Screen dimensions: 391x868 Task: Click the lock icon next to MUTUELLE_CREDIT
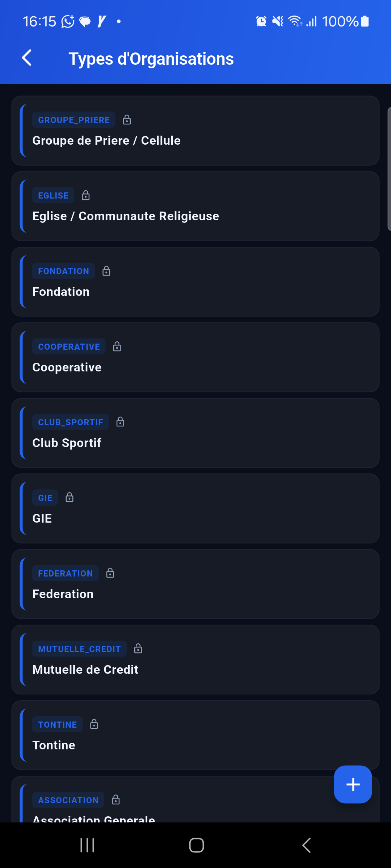click(x=138, y=649)
